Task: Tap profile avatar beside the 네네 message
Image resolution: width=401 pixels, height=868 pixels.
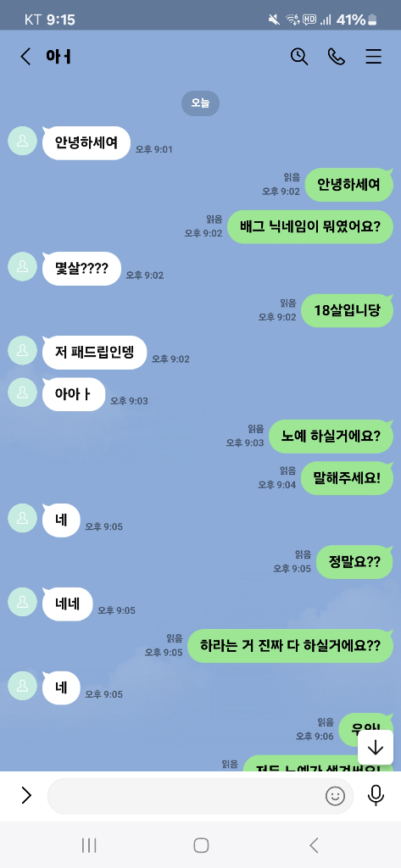Action: (23, 602)
